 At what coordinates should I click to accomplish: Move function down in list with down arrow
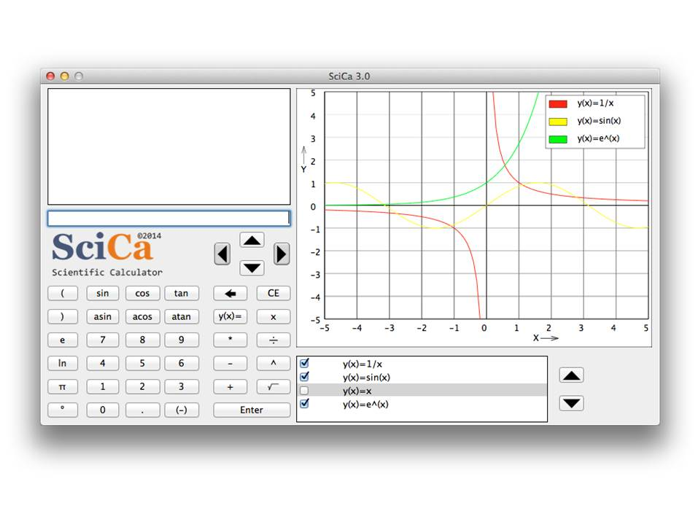(571, 403)
